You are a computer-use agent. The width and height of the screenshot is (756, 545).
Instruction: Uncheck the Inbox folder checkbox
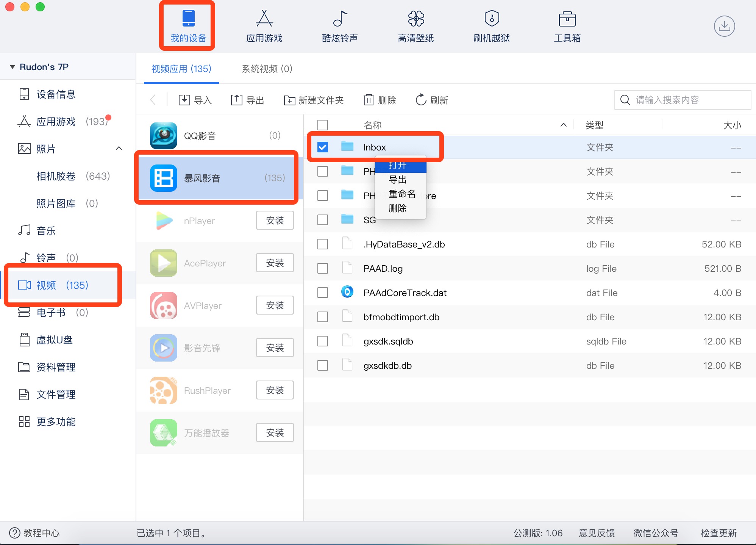(x=323, y=147)
